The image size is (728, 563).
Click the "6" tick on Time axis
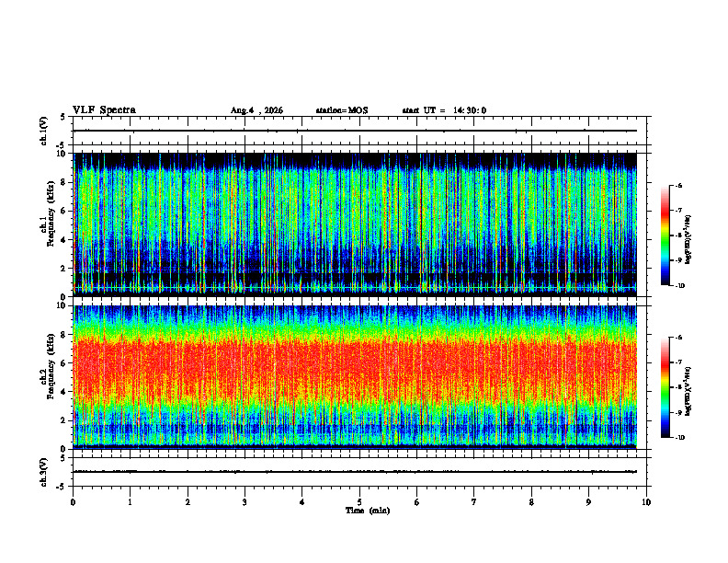(x=417, y=502)
